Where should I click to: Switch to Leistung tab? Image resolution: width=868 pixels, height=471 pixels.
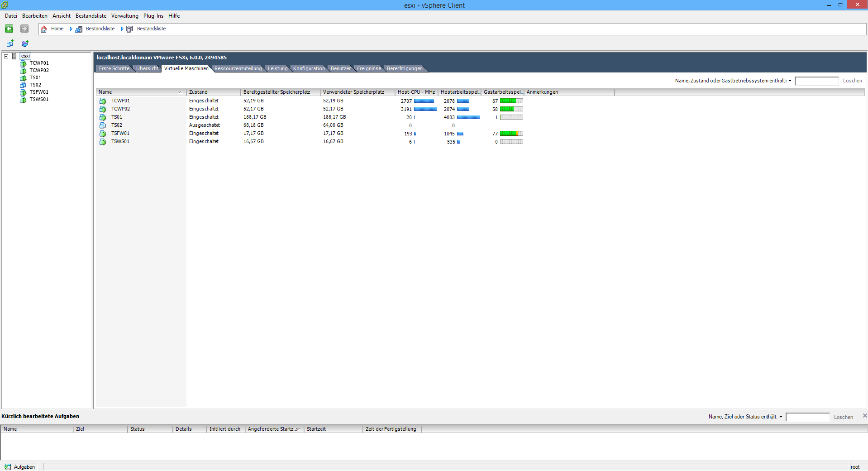(277, 68)
